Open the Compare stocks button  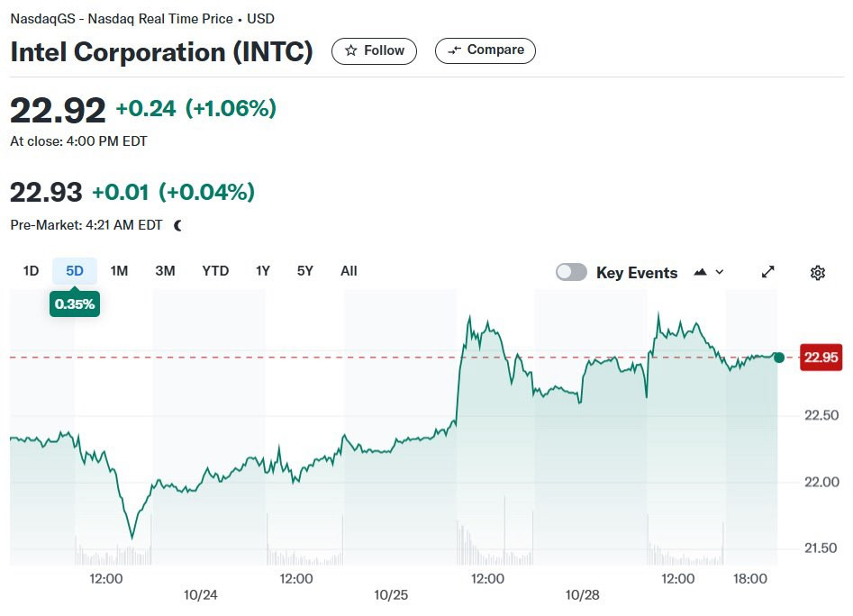pos(485,50)
